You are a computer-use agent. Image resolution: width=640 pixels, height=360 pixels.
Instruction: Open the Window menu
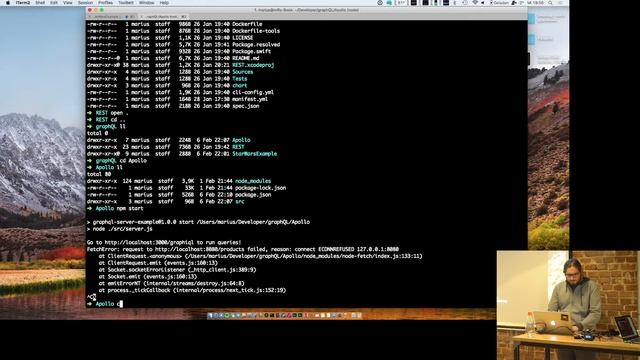click(x=147, y=2)
